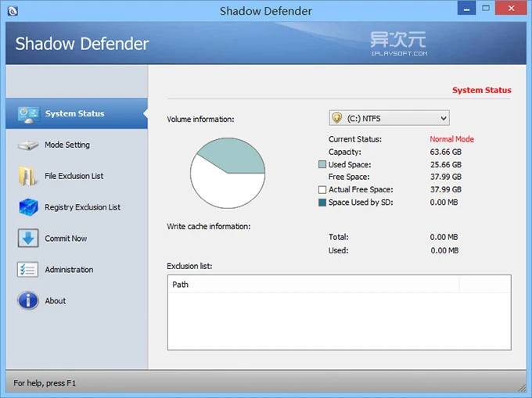Open the About page
The image size is (532, 398).
[x=77, y=301]
